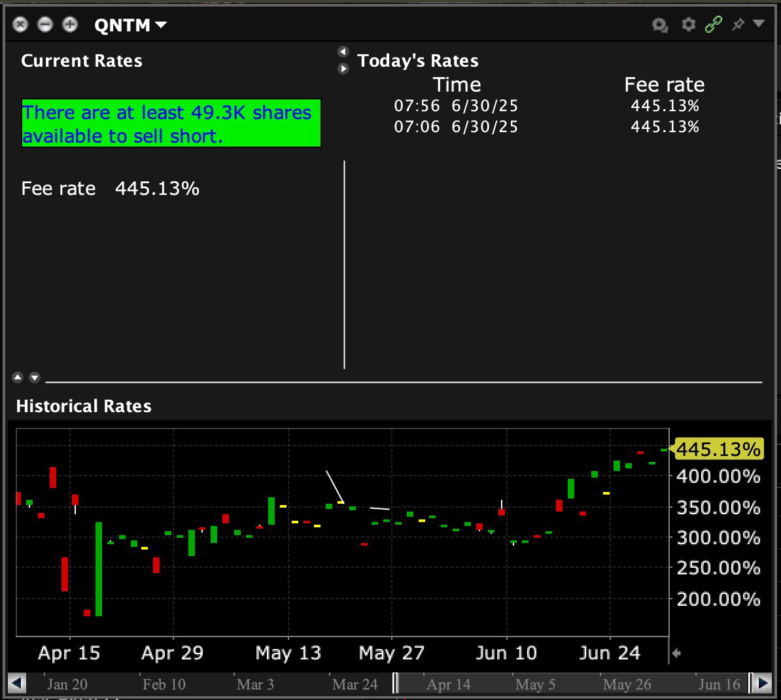Minimize the window with the minus button
The height and width of the screenshot is (700, 781).
(45, 24)
